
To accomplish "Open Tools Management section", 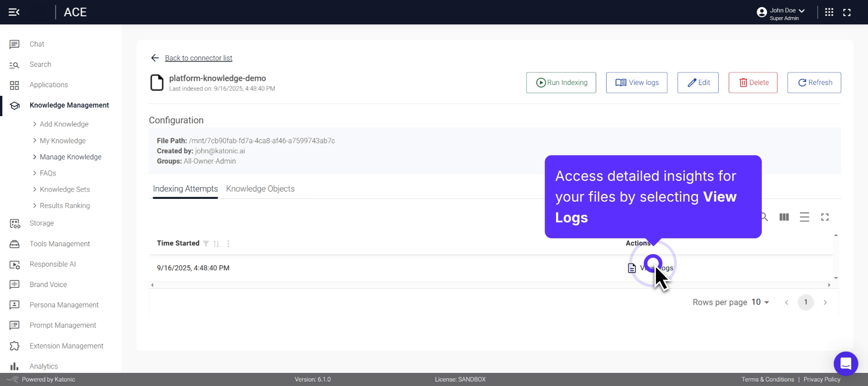I will pos(60,244).
